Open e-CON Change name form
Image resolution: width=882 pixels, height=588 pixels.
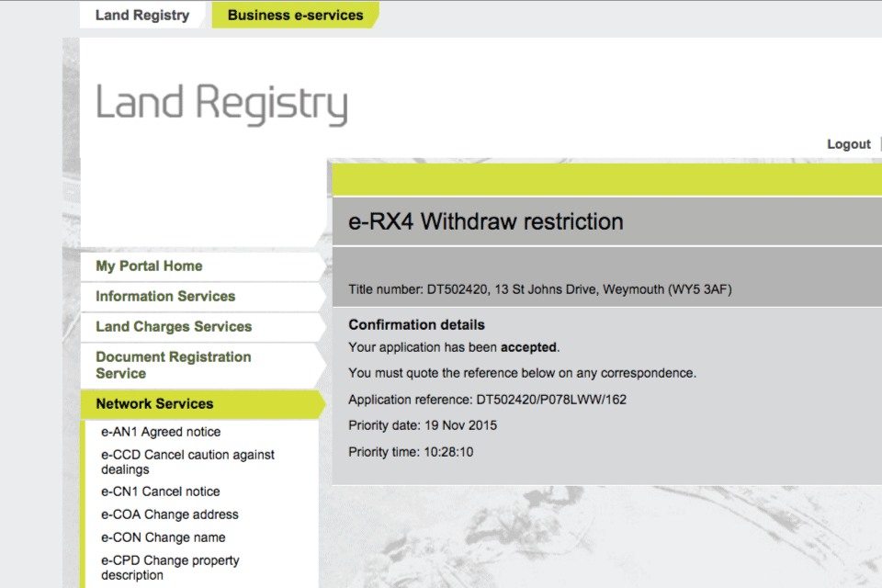[x=163, y=537]
